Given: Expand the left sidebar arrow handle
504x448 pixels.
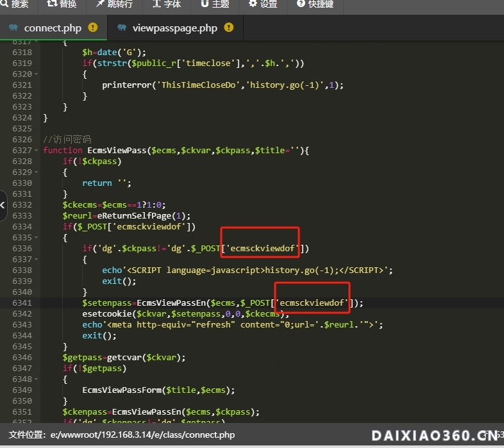Looking at the screenshot, I should pos(3,205).
